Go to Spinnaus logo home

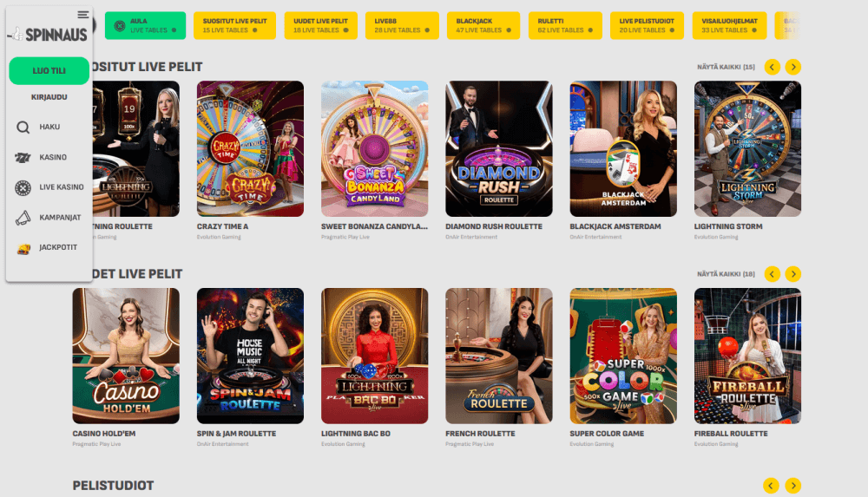coord(48,35)
